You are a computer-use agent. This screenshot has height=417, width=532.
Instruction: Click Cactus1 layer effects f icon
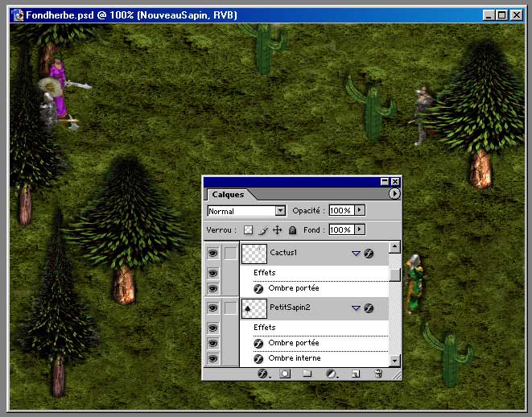point(369,253)
